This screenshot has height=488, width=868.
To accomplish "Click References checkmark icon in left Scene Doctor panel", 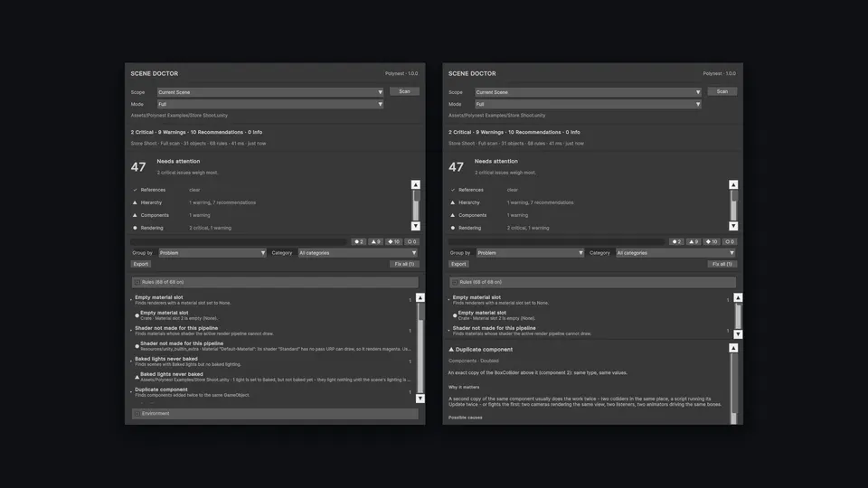I will click(x=135, y=190).
